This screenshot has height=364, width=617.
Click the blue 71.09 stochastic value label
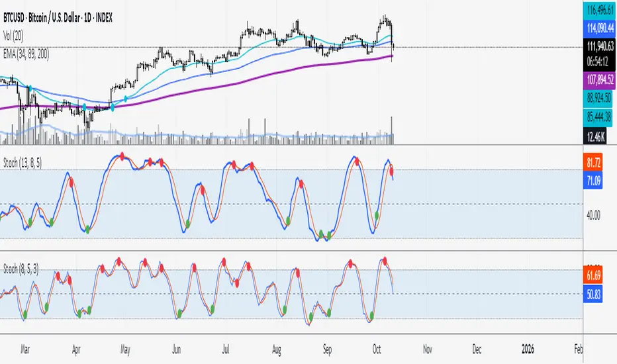tap(593, 178)
